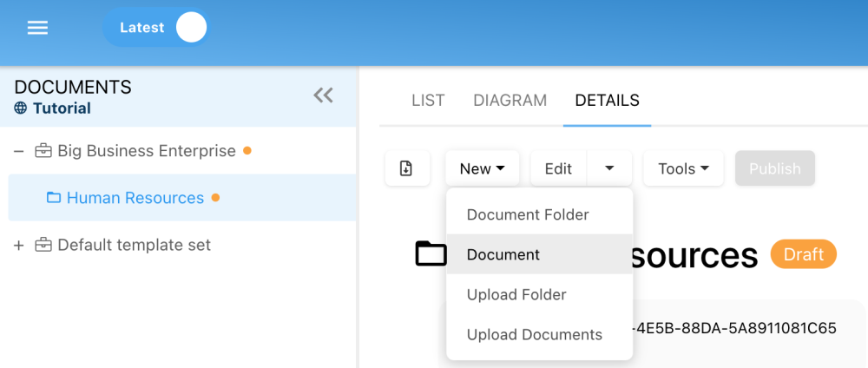Open the DETAILS tab

(x=607, y=101)
